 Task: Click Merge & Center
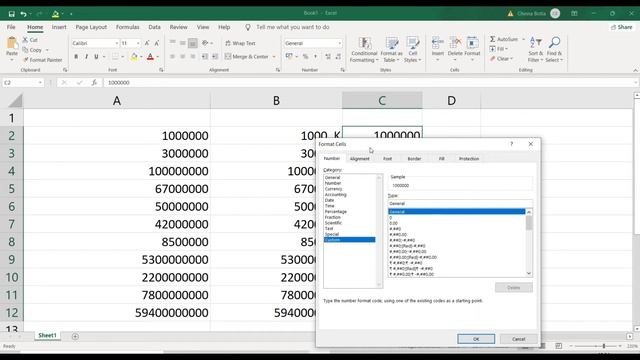[x=247, y=57]
